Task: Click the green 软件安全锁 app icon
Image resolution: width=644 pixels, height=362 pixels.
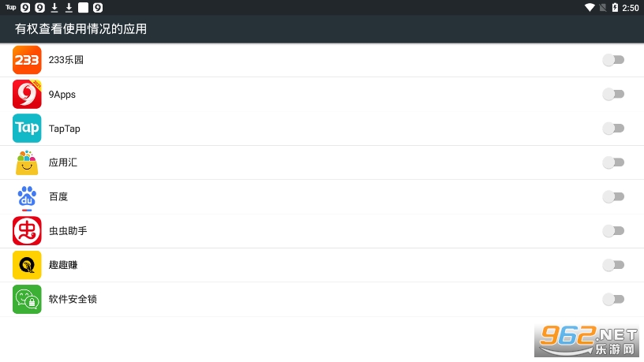Action: pos(27,299)
